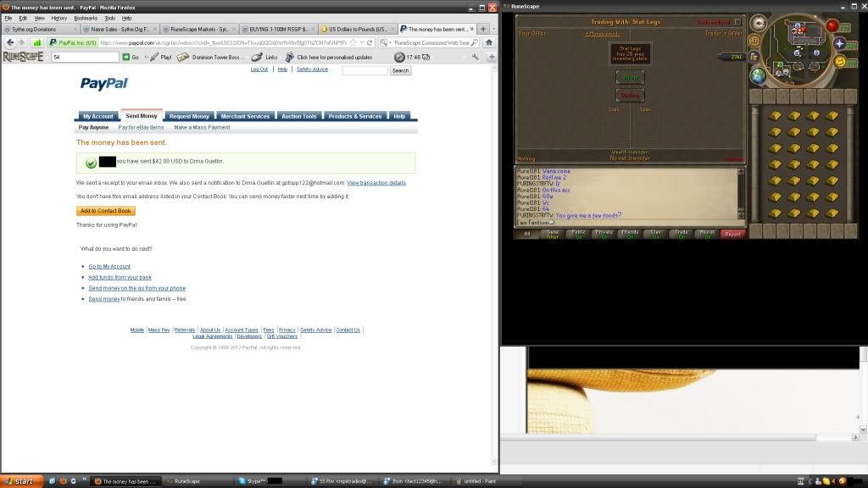Click the red hitpoints orb

click(832, 25)
